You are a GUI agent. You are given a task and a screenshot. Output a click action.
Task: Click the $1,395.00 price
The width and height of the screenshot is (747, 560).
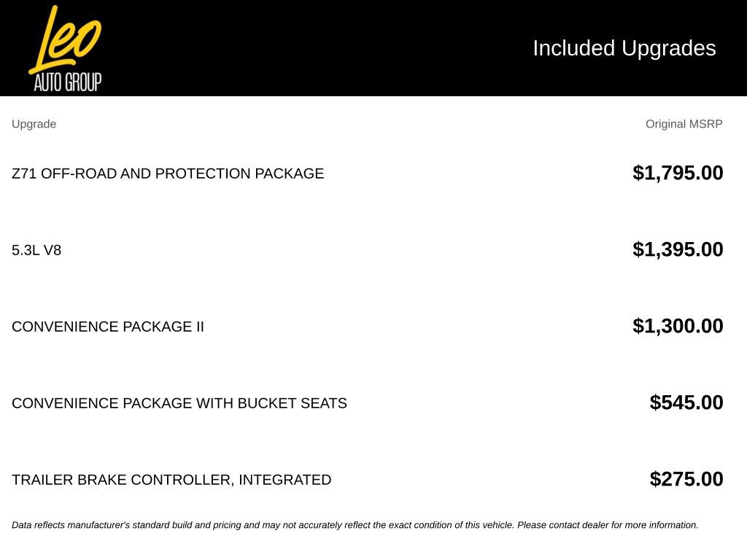tap(678, 249)
